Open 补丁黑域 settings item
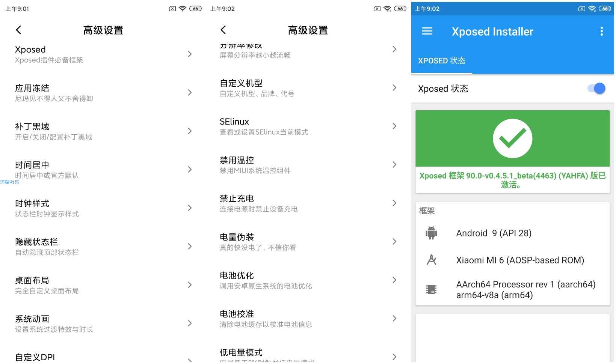This screenshot has width=616, height=364. 102,131
